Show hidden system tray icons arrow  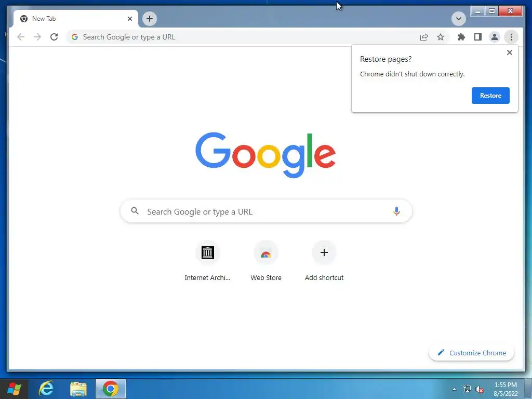pos(454,389)
